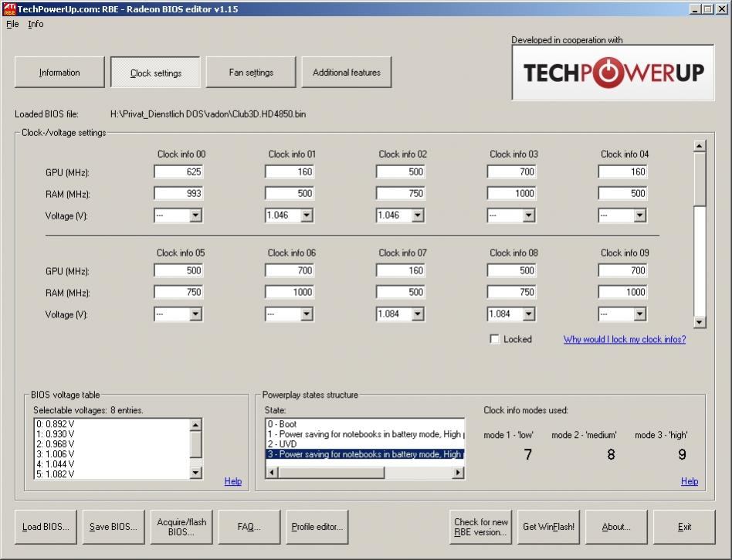Click Clock info 06 RAM MHz field
Screen dimensions: 732x560
290,292
